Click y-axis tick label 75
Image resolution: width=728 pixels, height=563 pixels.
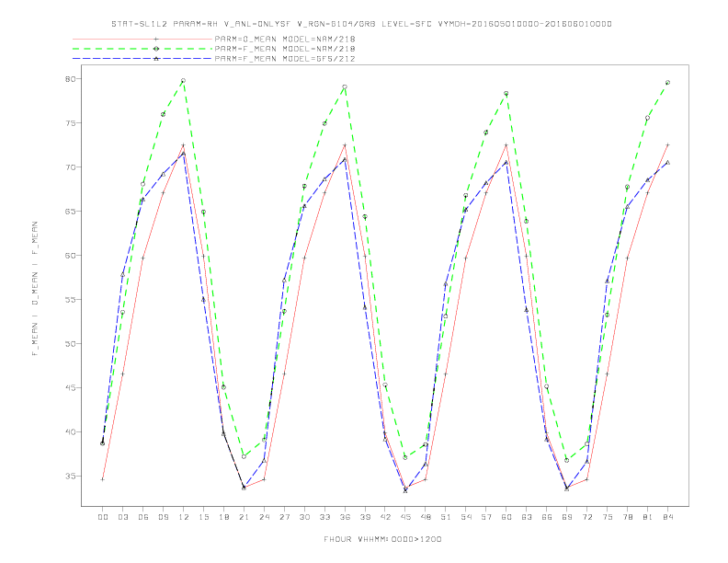click(70, 123)
